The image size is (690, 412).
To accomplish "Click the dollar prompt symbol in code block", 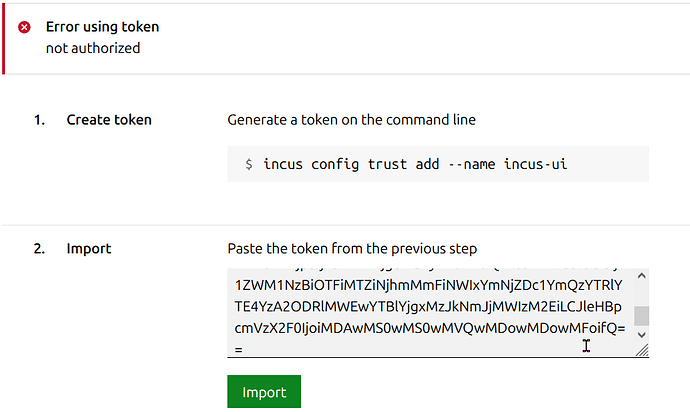I will tap(248, 163).
